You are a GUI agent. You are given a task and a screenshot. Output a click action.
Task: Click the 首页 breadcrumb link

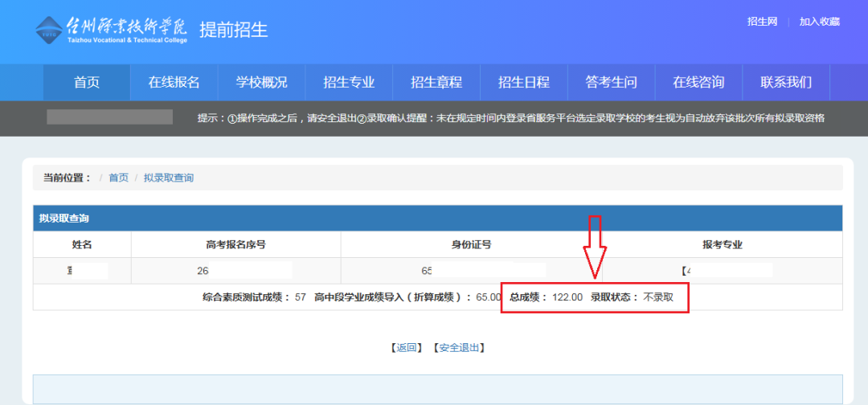(118, 178)
